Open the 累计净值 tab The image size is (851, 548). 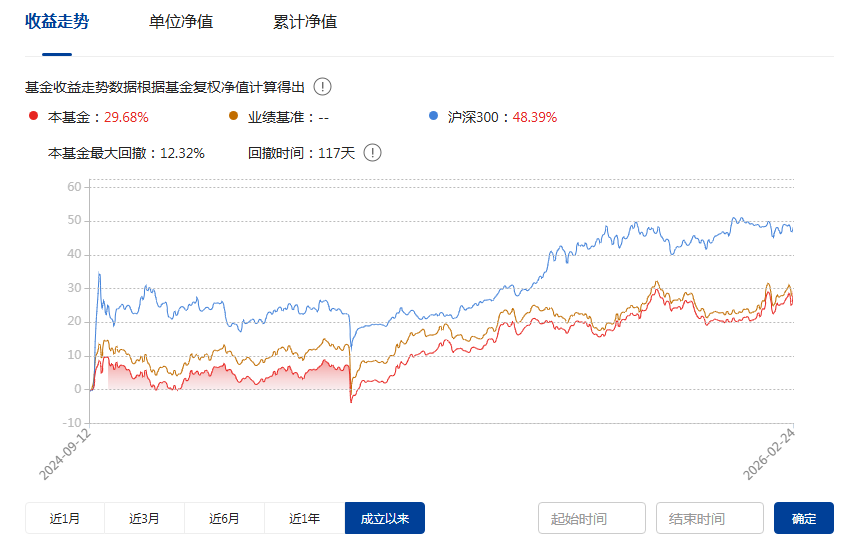305,22
